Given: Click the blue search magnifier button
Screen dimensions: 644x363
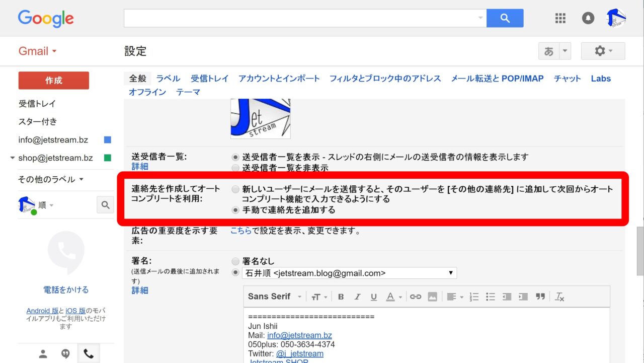Looking at the screenshot, I should tap(505, 18).
